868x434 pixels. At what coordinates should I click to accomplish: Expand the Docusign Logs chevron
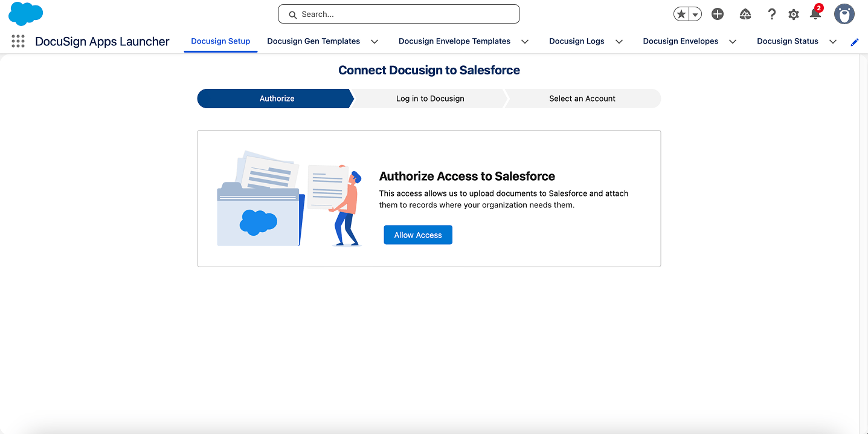tap(619, 42)
